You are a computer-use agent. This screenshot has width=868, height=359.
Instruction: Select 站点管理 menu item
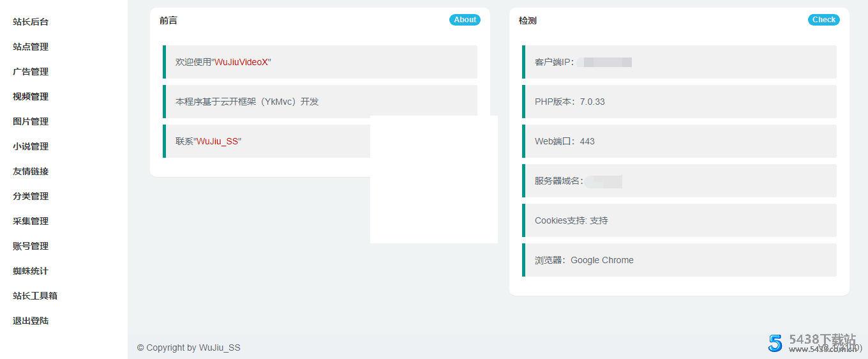click(x=31, y=47)
